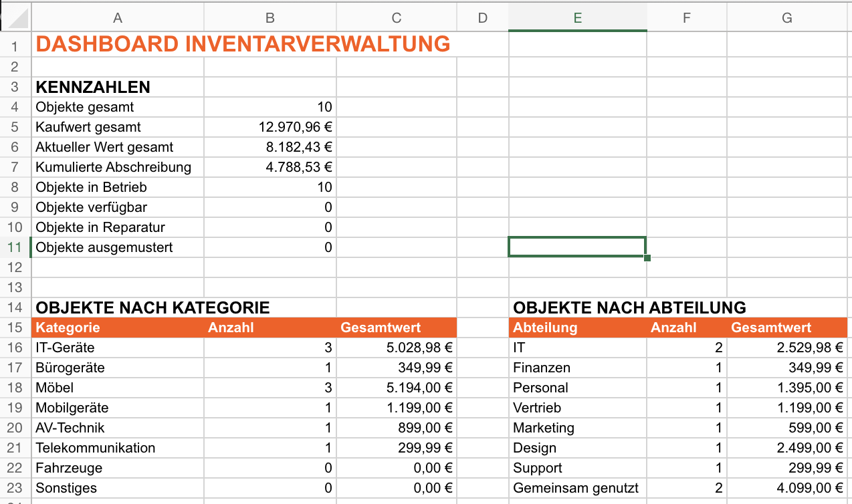This screenshot has width=852, height=504.
Task: Select the Objekte in Betrieb value cell
Action: pos(270,187)
